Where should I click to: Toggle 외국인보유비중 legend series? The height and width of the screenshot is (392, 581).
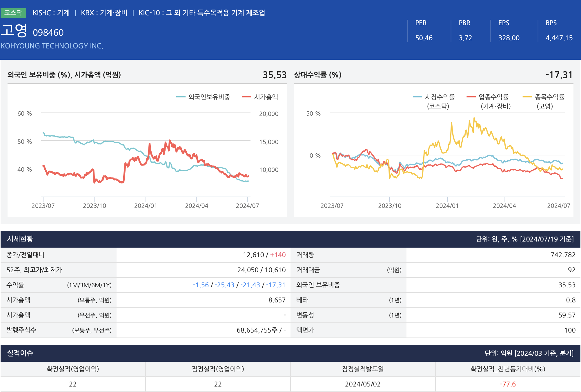209,97
